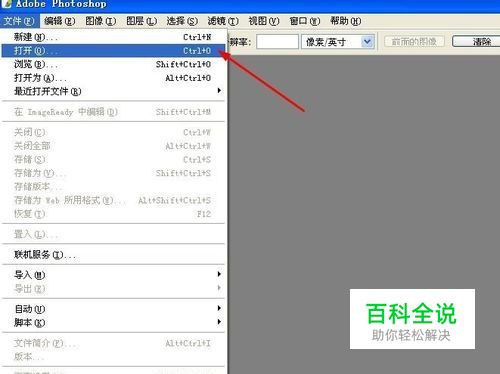This screenshot has height=374, width=500.
Task: Expand the 自动(U) submenu
Action: click(113, 309)
